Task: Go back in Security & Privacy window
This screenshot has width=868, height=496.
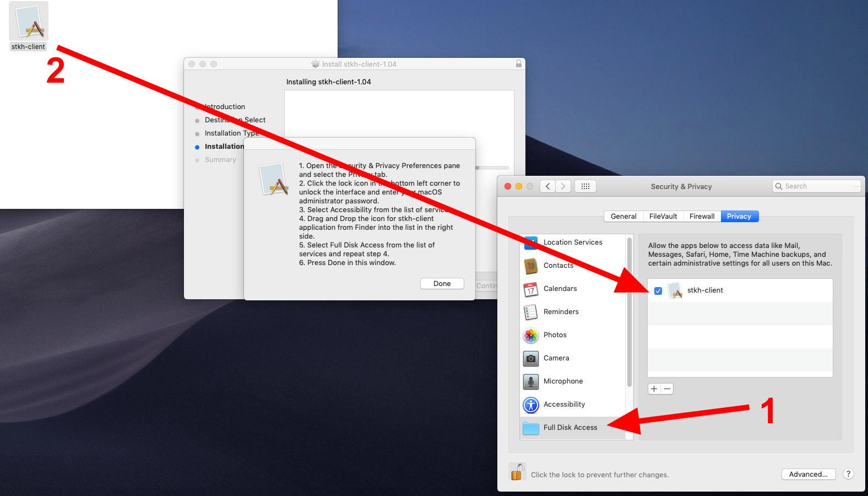Action: click(x=547, y=186)
